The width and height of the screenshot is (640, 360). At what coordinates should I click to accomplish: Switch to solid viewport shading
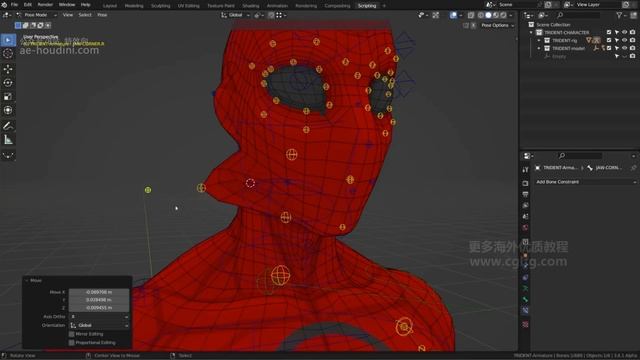click(488, 15)
